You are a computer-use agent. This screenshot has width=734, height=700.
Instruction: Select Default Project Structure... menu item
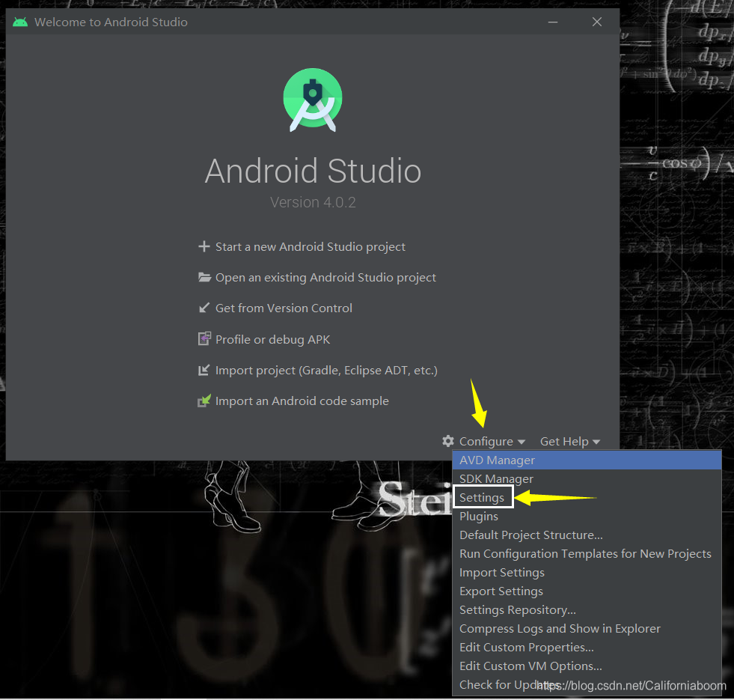click(587, 535)
